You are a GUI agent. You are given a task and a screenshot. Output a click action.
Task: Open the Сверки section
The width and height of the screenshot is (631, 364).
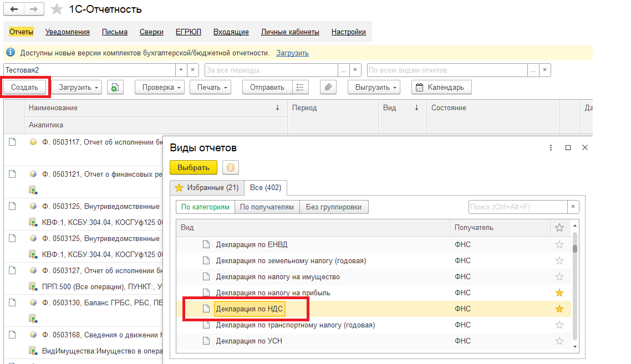click(151, 32)
